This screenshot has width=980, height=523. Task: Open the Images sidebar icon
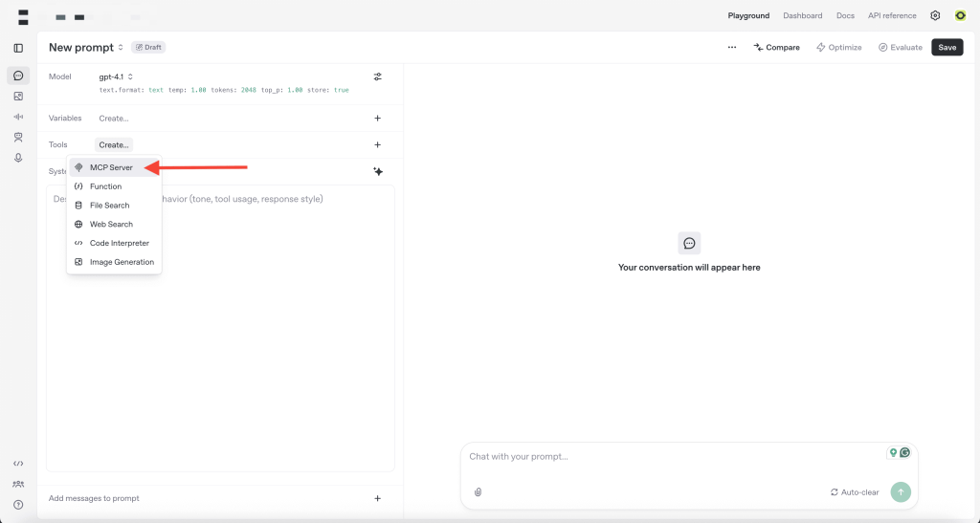tap(18, 97)
